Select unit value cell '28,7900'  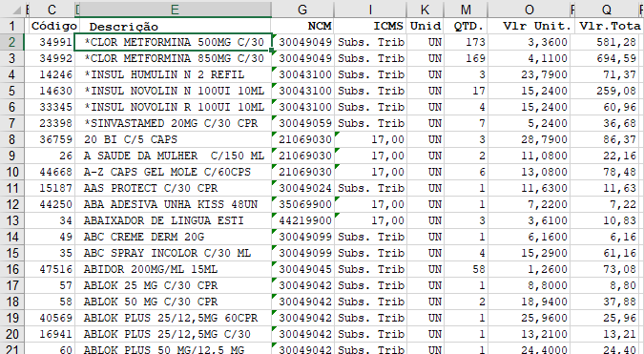tap(529, 139)
